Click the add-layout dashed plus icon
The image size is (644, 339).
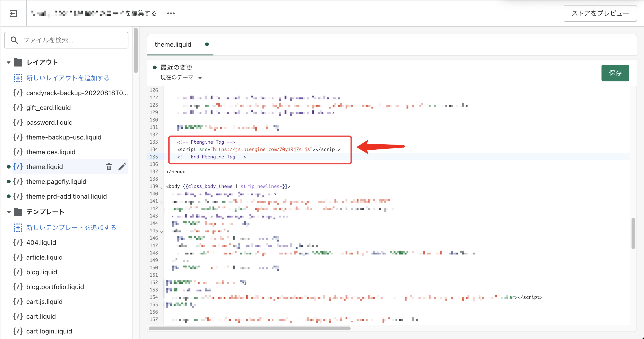point(18,78)
